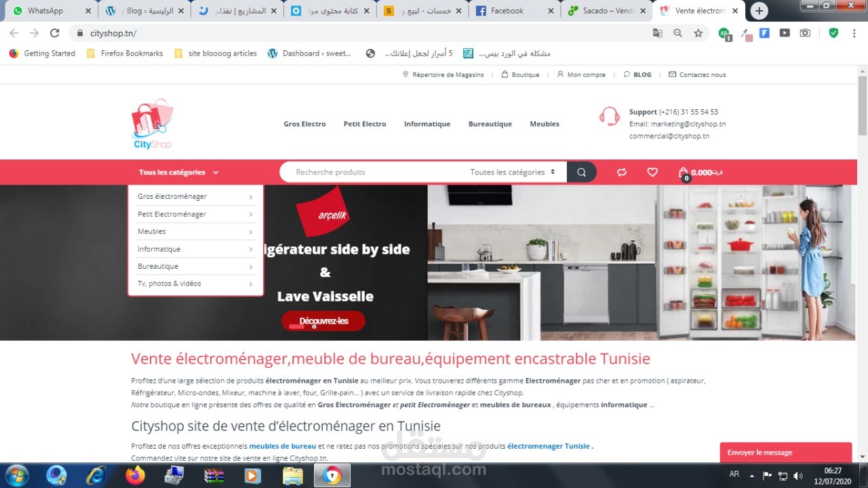Open Bureautique top navigation item
This screenshot has width=868, height=488.
click(x=490, y=124)
